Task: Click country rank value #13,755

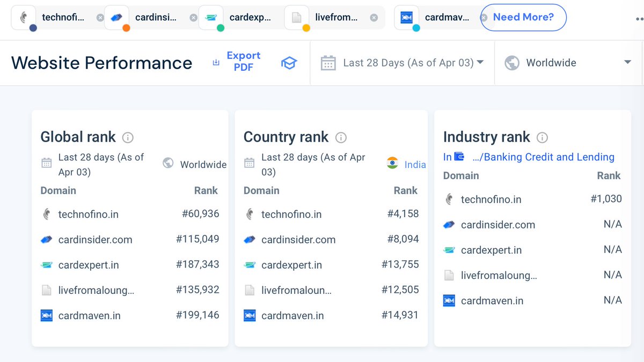Action: 400,264
